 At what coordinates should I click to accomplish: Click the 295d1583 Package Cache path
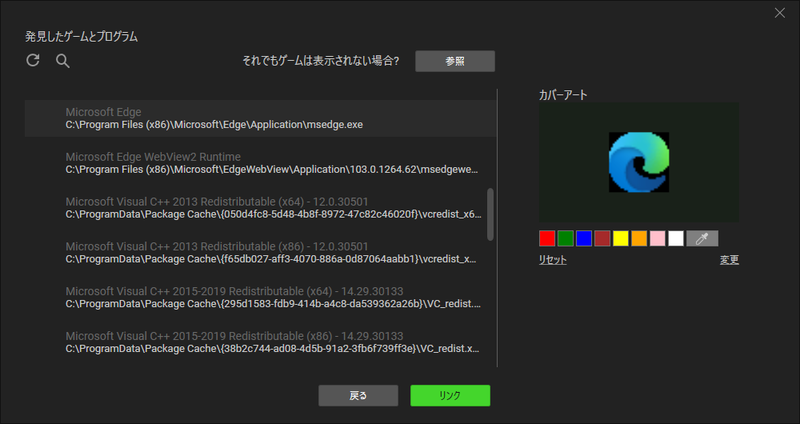pos(273,305)
